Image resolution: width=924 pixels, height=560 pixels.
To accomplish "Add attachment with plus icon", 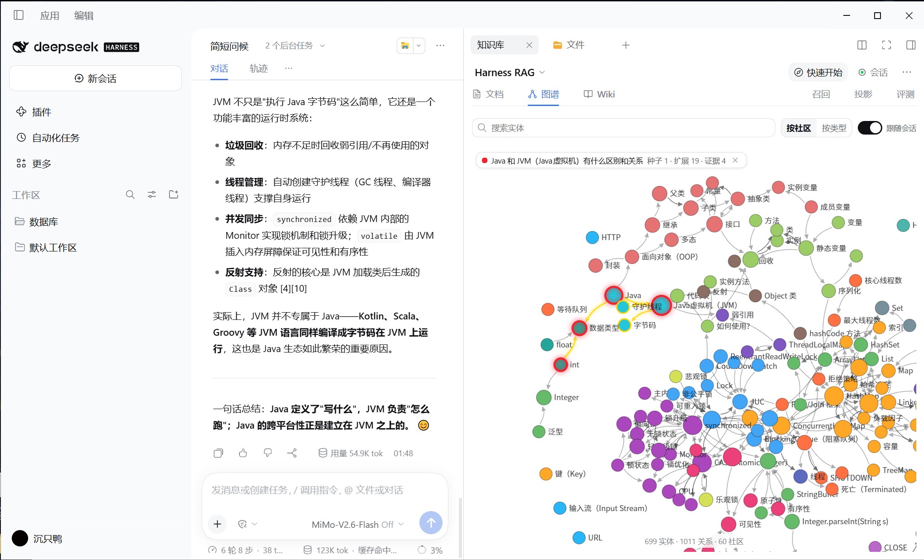I will click(x=218, y=524).
